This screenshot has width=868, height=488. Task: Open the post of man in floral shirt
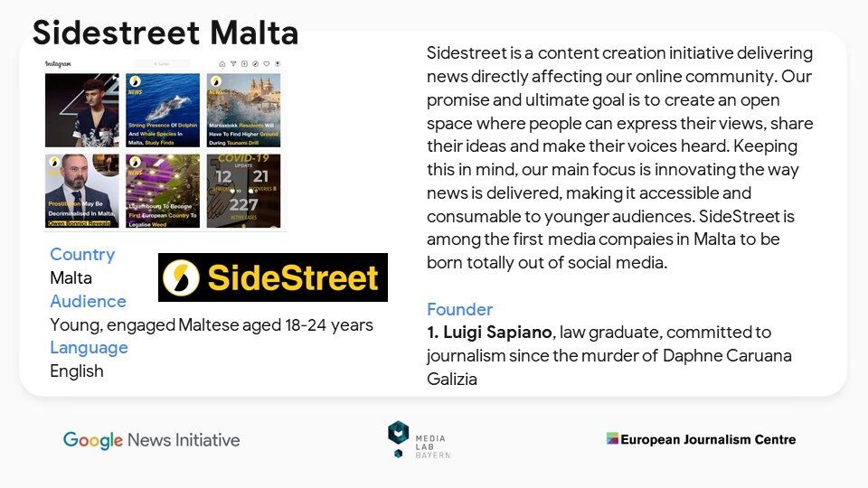[x=82, y=110]
